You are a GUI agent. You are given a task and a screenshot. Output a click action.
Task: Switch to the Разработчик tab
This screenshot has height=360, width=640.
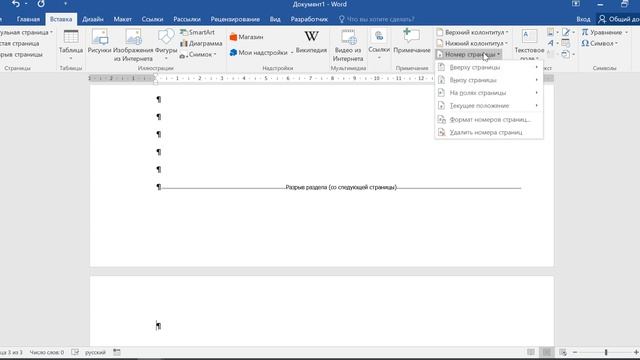point(309,19)
